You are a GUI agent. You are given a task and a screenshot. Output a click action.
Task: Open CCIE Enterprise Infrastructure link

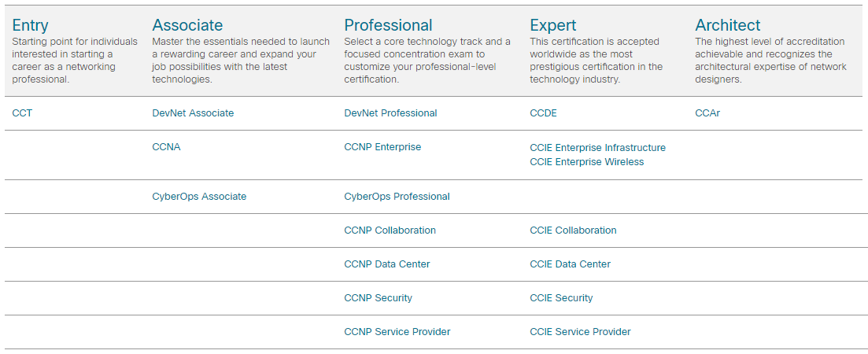(597, 148)
